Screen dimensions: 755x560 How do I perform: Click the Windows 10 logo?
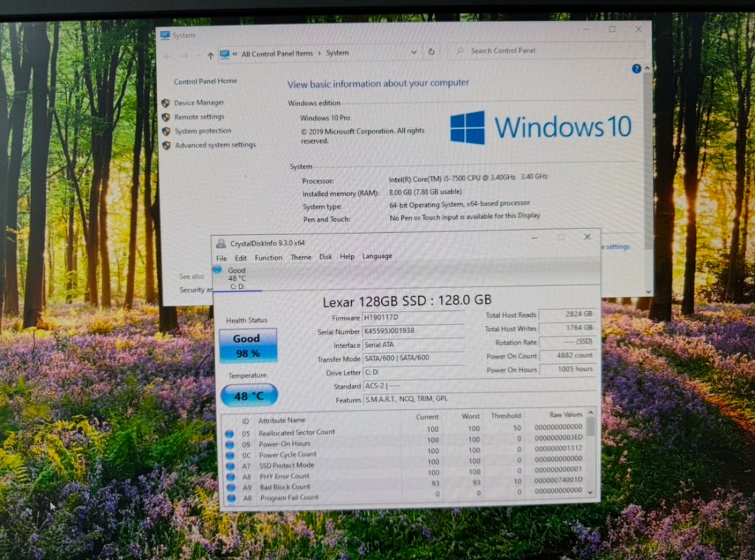pyautogui.click(x=540, y=127)
